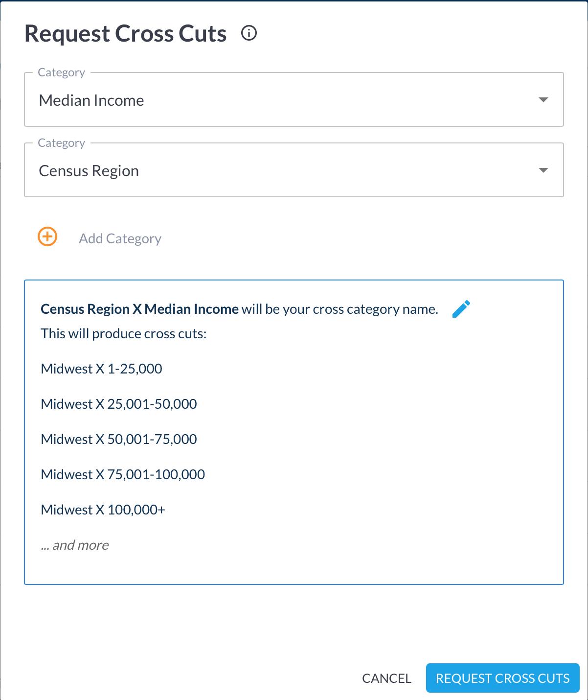Select the Midwest X 75,001-100,000 cross cut
The width and height of the screenshot is (588, 700).
pos(123,474)
